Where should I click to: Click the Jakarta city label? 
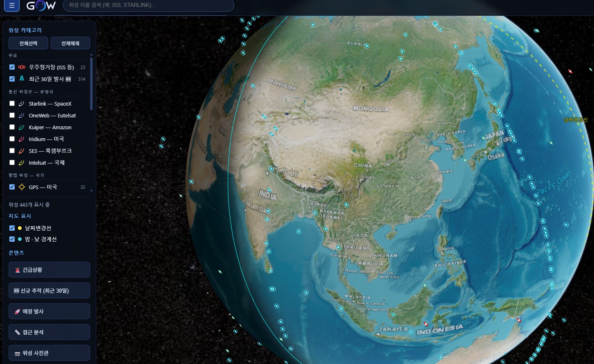[393, 329]
